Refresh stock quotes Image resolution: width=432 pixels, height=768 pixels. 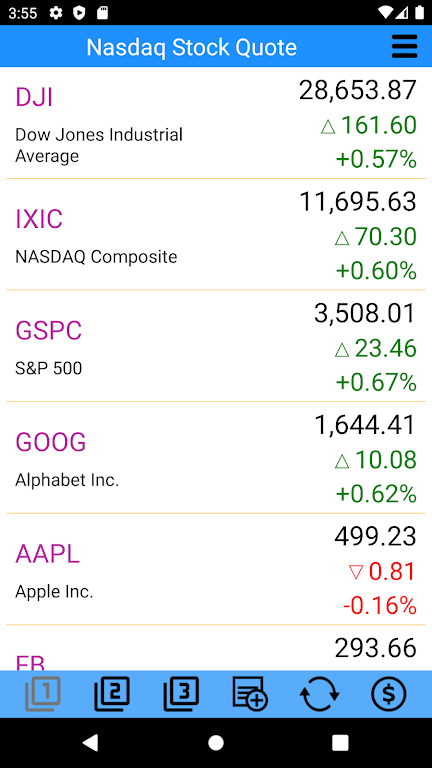coord(319,694)
